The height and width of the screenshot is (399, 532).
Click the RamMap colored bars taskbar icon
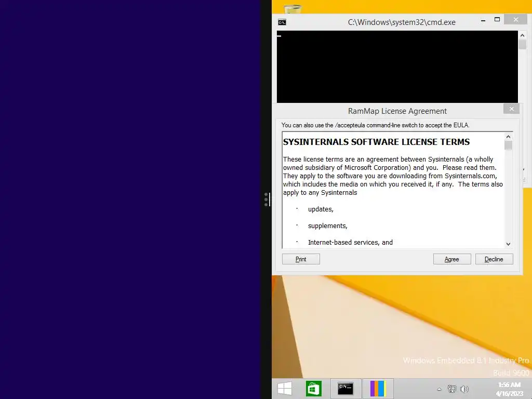point(378,389)
